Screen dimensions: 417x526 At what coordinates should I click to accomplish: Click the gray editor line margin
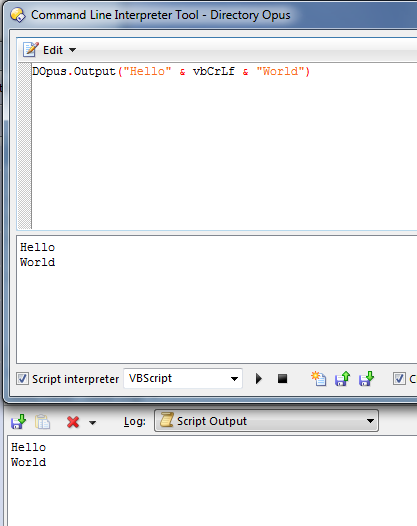(24, 146)
